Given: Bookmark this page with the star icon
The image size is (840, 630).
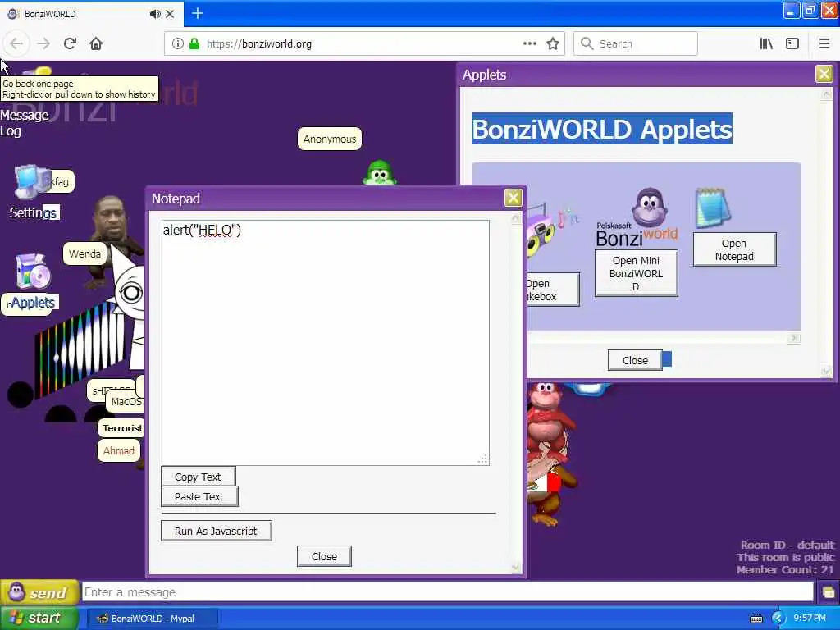Looking at the screenshot, I should point(552,44).
